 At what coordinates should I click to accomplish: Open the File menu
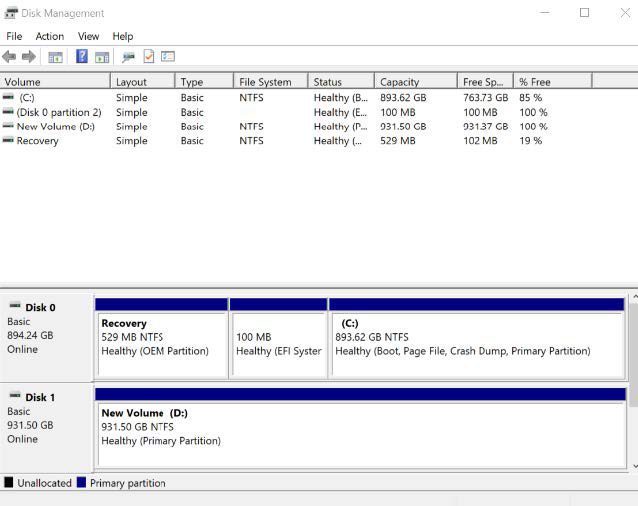[x=14, y=36]
